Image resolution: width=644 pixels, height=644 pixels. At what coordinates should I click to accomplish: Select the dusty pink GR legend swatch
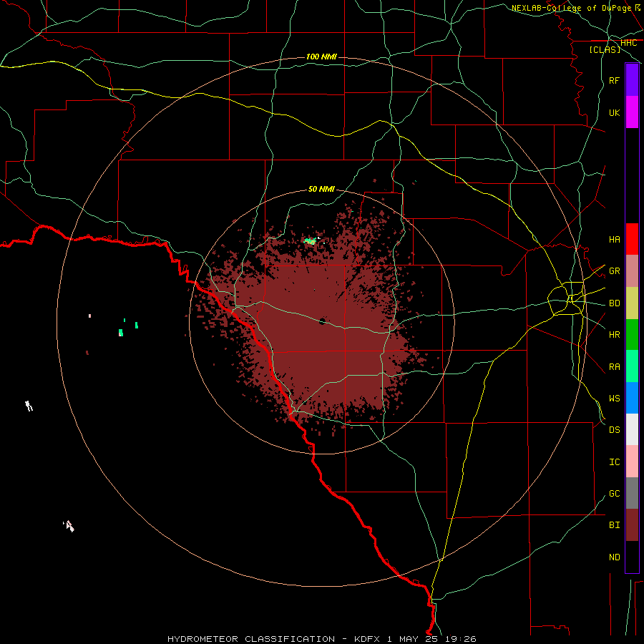pos(632,271)
